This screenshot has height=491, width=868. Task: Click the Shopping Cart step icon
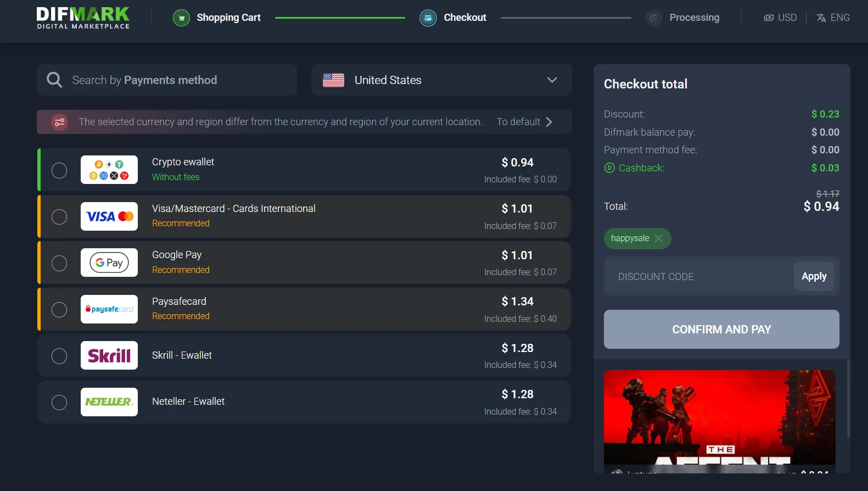[181, 18]
